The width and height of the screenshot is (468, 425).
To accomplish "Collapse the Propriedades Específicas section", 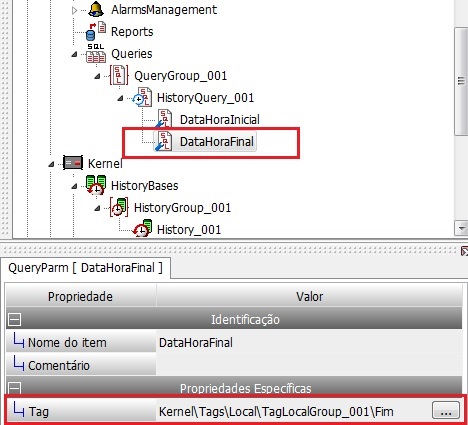I will click(x=15, y=388).
